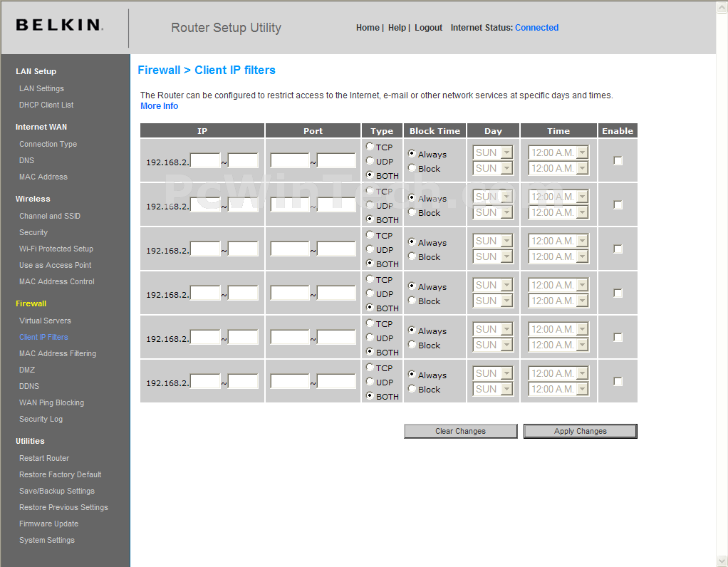728x567 pixels.
Task: Open System Settings page
Action: pos(47,540)
